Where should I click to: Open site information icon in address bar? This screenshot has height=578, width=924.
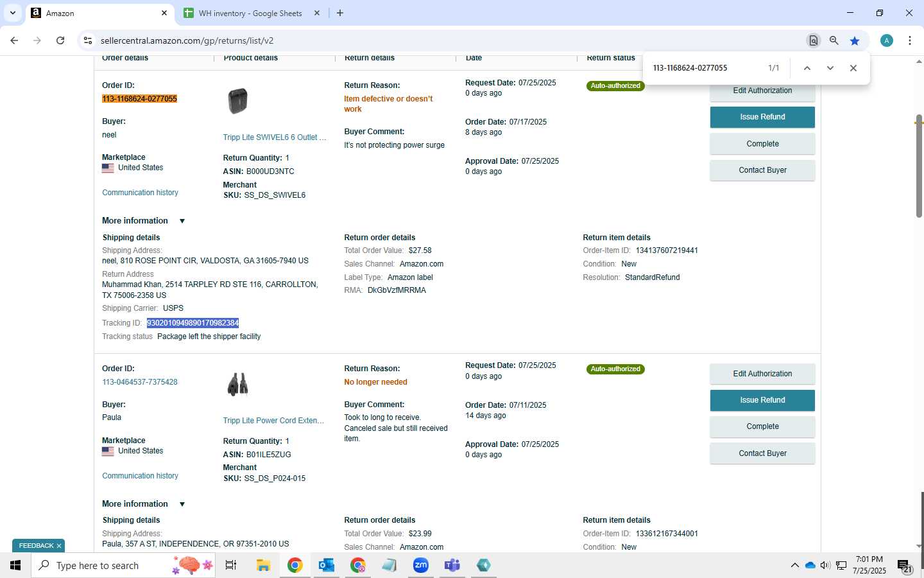coord(88,40)
